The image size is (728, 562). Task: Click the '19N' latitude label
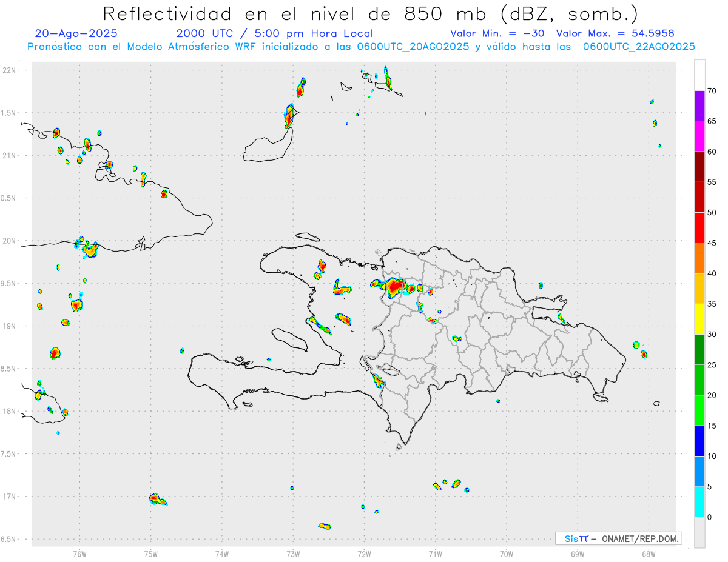pos(10,326)
